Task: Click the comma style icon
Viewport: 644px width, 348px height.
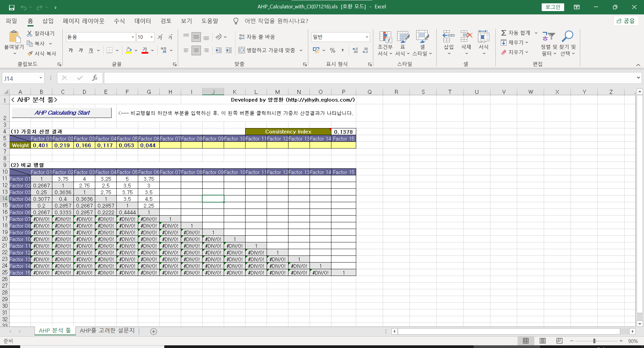Action: 342,50
